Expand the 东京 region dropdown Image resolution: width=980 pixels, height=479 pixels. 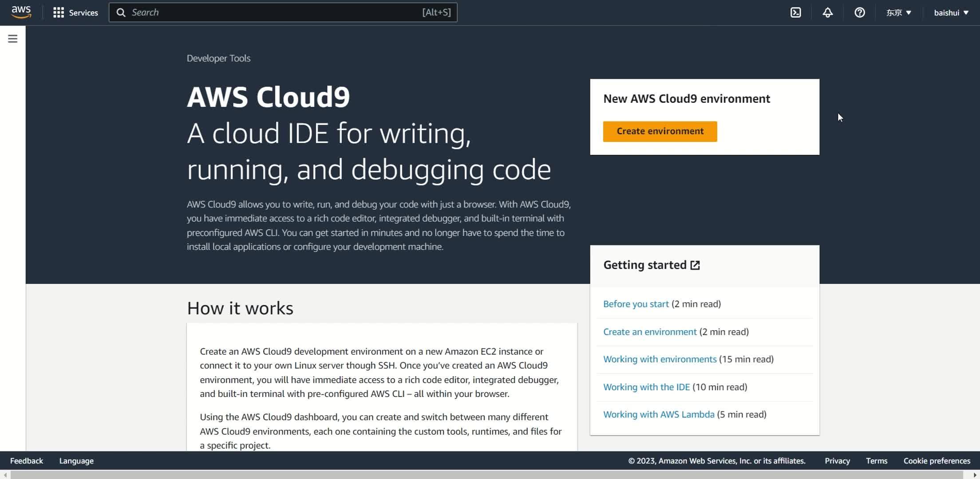[x=898, y=12]
